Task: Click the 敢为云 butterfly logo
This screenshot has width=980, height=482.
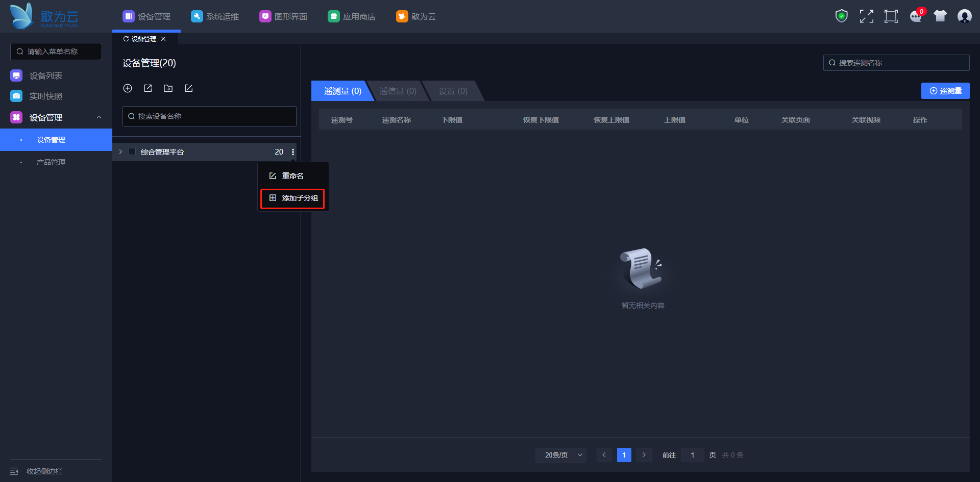Action: pyautogui.click(x=44, y=16)
